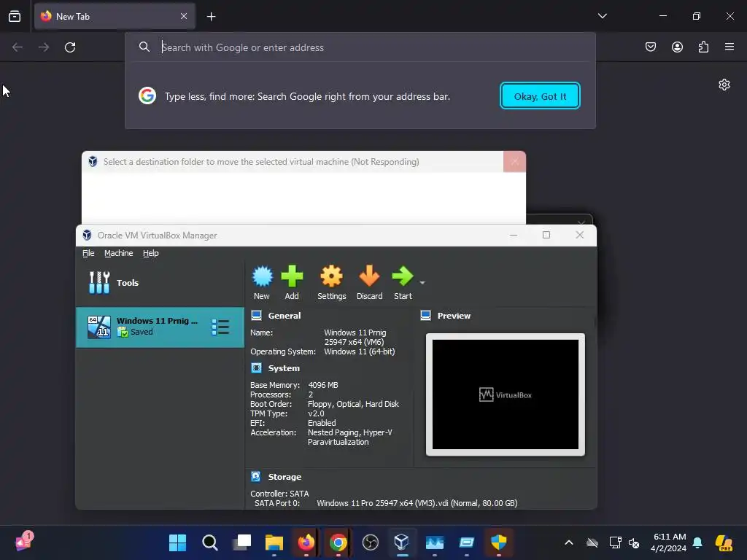The width and height of the screenshot is (747, 560).
Task: Close the Not Responding move dialog
Action: (514, 162)
